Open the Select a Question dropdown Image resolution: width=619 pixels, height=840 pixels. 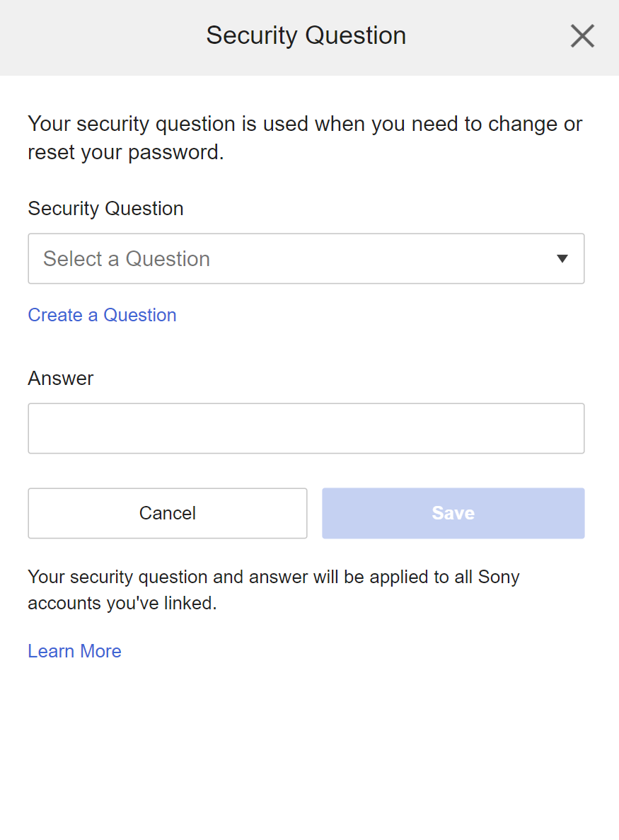point(306,259)
